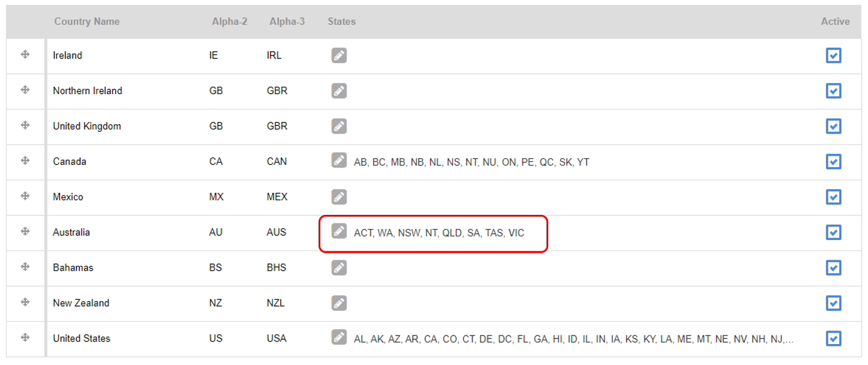Click the Country Name column header
Viewport: 868px width, 365px height.
click(87, 22)
